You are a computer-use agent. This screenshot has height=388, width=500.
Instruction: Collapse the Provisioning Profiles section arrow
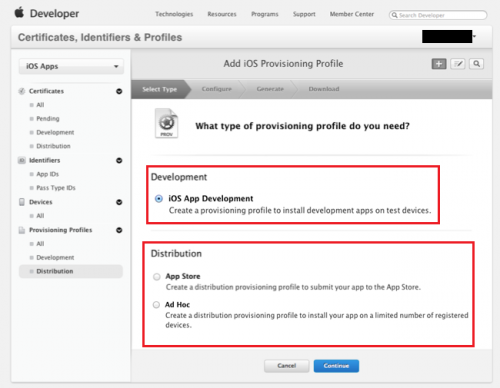click(119, 230)
